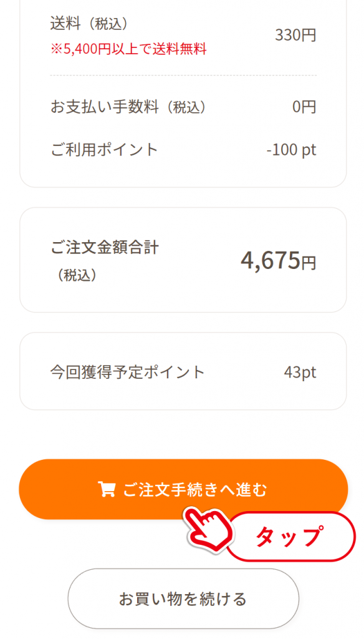
Task: Proceed with the ご注文手続きへ進む button
Action: click(183, 489)
